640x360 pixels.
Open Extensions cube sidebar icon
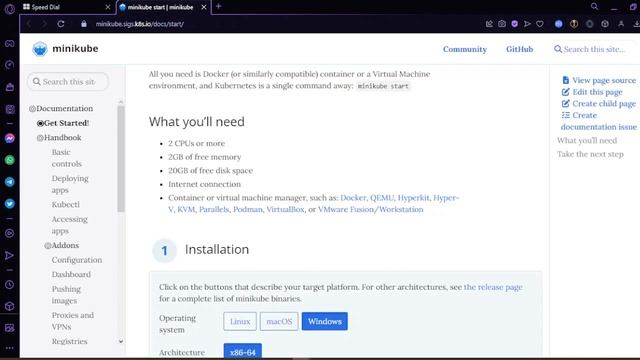pyautogui.click(x=9, y=306)
